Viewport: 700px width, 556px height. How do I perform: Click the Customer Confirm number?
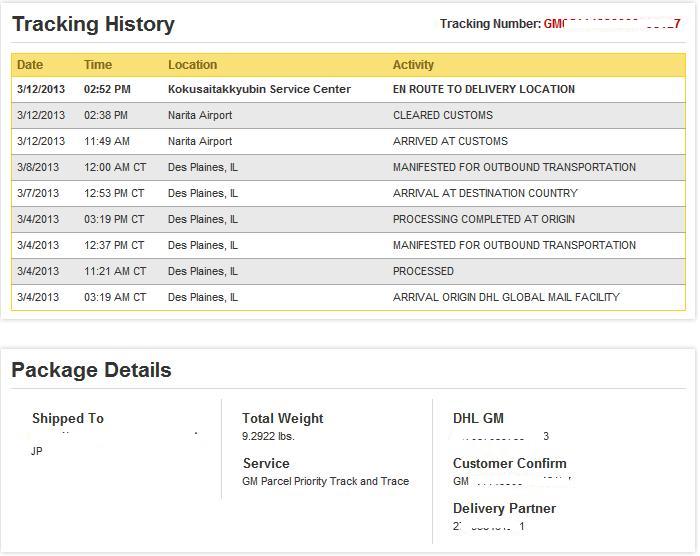512,481
